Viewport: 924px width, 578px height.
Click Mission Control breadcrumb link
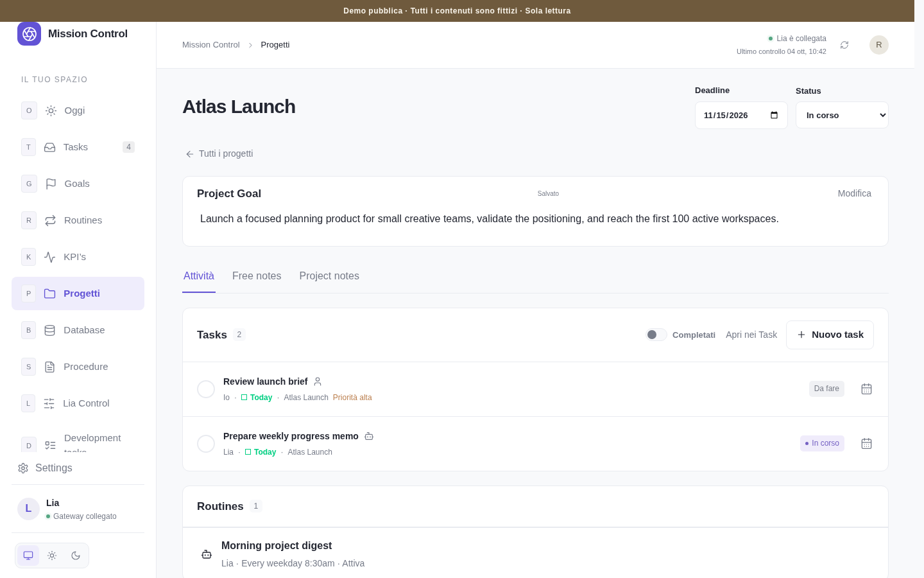pos(211,45)
